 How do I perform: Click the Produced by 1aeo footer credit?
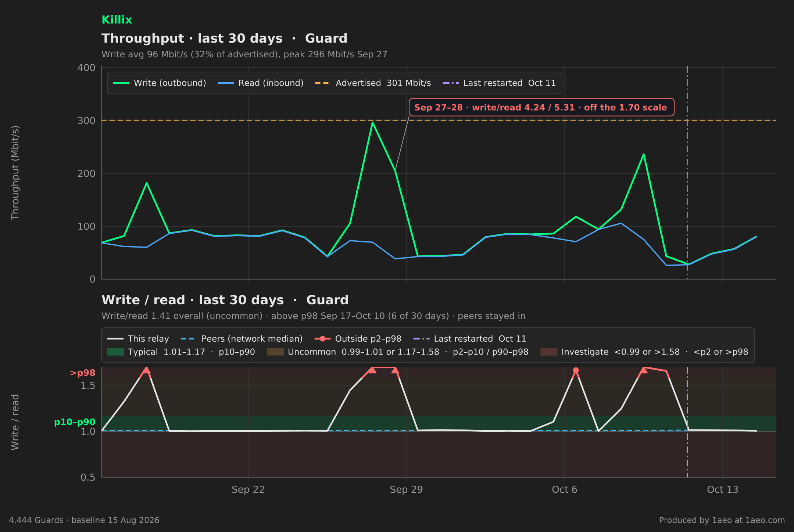pyautogui.click(x=722, y=520)
